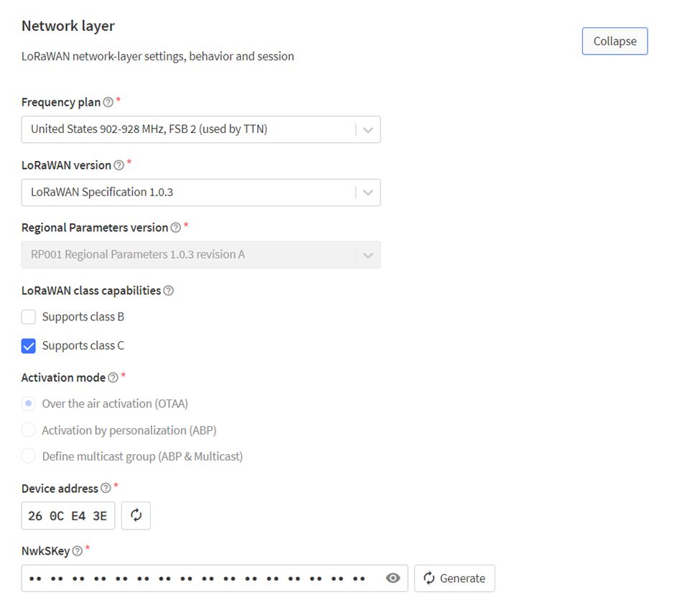Viewport: 700px width, 605px height.
Task: Reveal NwkSKey value using eye icon
Action: pos(393,578)
